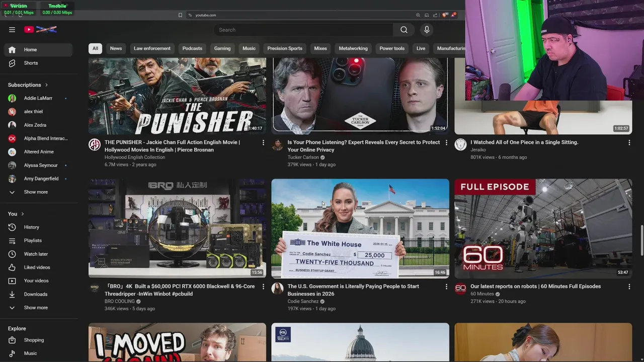
Task: Click site settings icon beside youtube.com
Action: [190, 15]
